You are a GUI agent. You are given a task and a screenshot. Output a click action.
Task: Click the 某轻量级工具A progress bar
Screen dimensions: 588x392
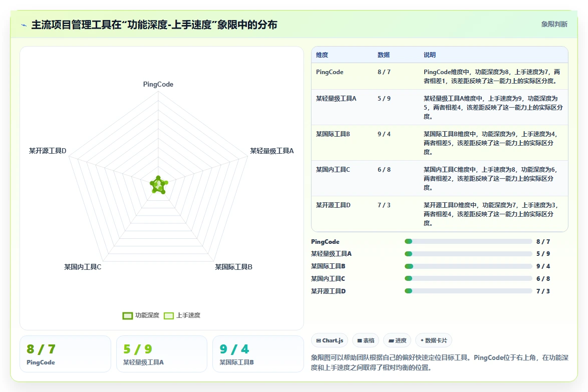click(x=468, y=254)
